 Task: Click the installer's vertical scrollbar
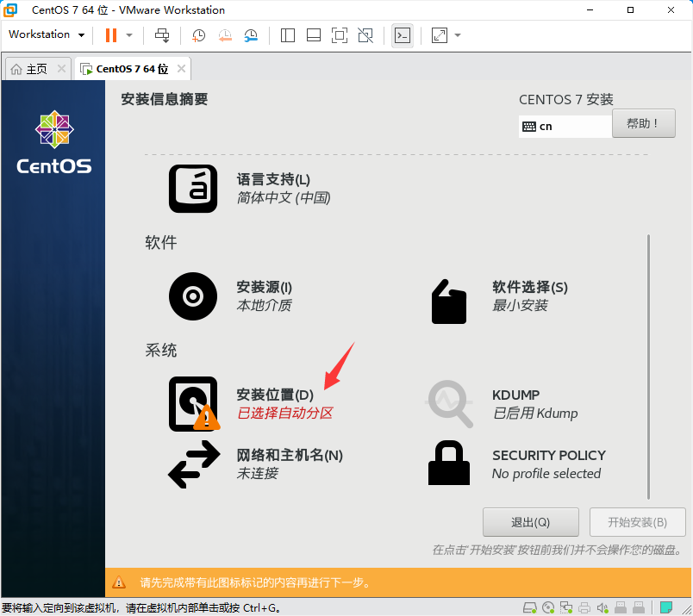[x=648, y=367]
